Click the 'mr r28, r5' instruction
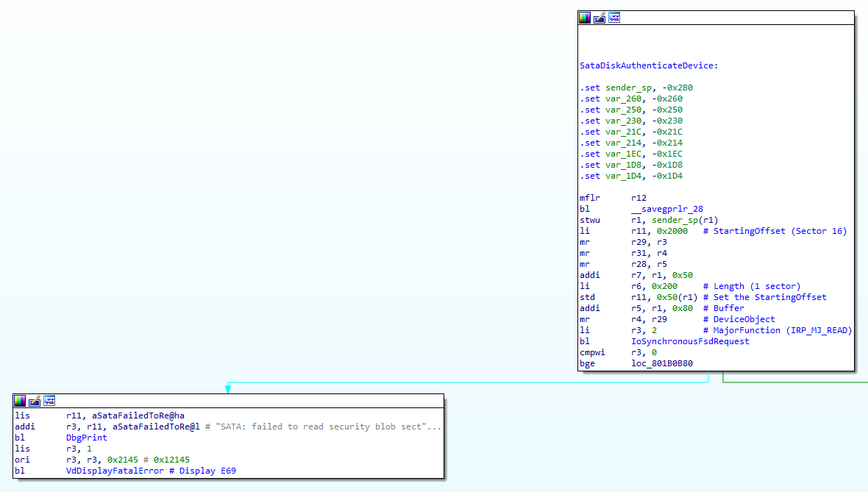This screenshot has width=868, height=492. (x=623, y=265)
